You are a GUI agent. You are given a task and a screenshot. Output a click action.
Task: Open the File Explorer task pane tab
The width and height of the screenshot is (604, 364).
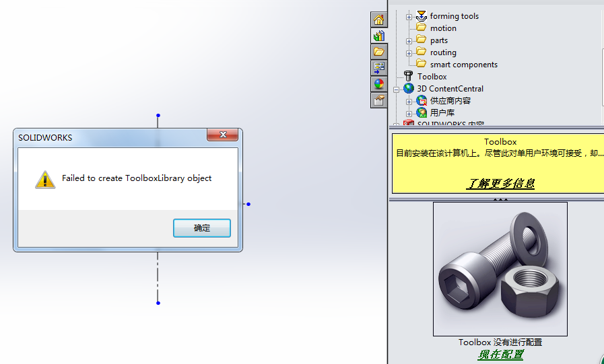[x=379, y=52]
